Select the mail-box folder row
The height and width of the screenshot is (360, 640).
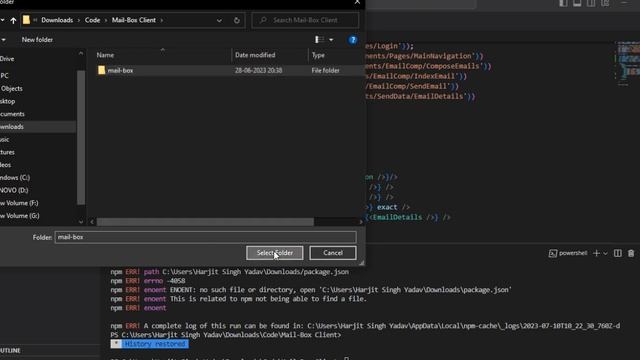[230, 70]
